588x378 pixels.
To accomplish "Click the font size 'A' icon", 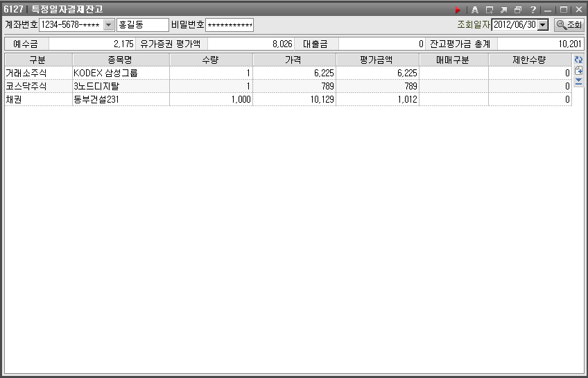I will 475,10.
